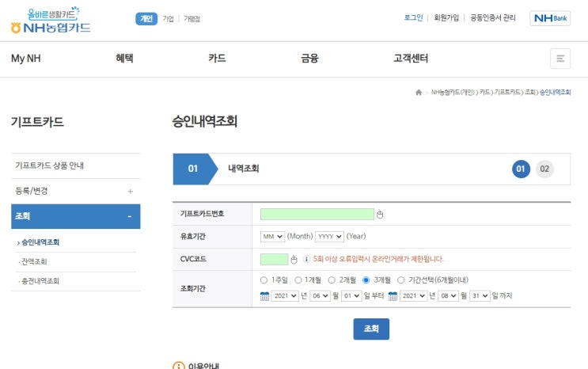588x369 pixels.
Task: Open the 혜택 menu
Action: click(124, 59)
